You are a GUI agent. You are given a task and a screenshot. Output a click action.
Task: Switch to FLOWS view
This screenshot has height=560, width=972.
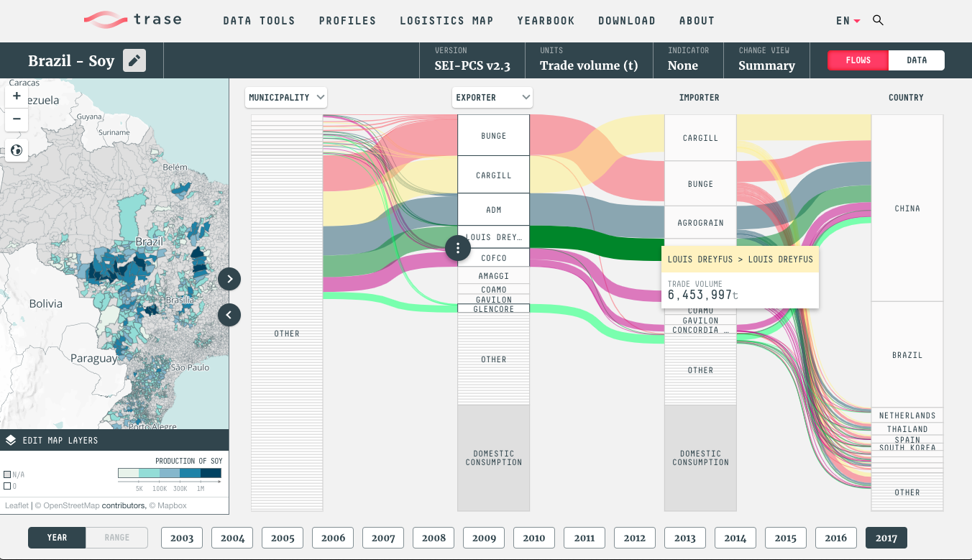point(858,60)
